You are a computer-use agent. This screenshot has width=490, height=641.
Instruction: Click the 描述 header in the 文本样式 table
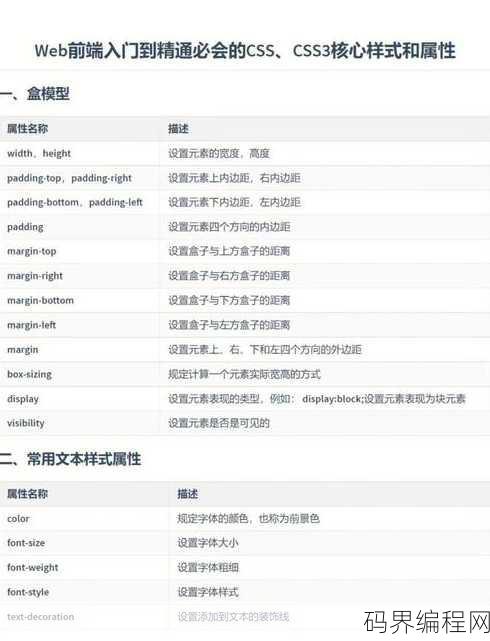coord(188,494)
